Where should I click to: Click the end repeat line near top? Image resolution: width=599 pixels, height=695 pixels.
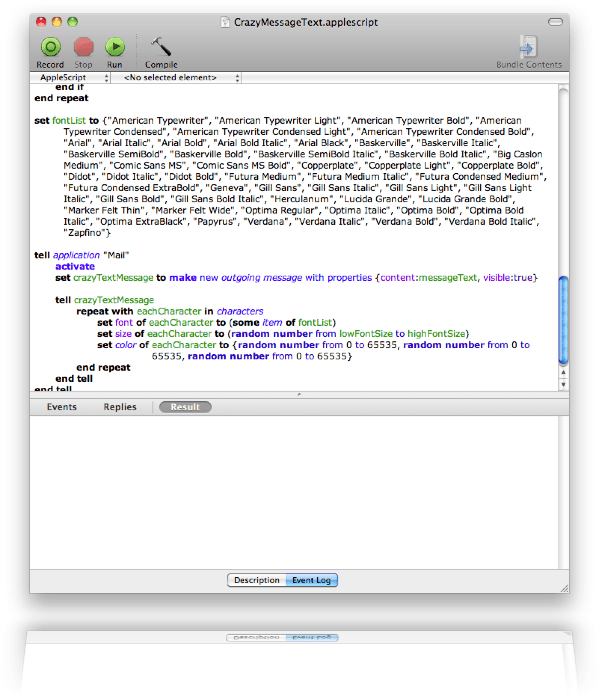61,98
